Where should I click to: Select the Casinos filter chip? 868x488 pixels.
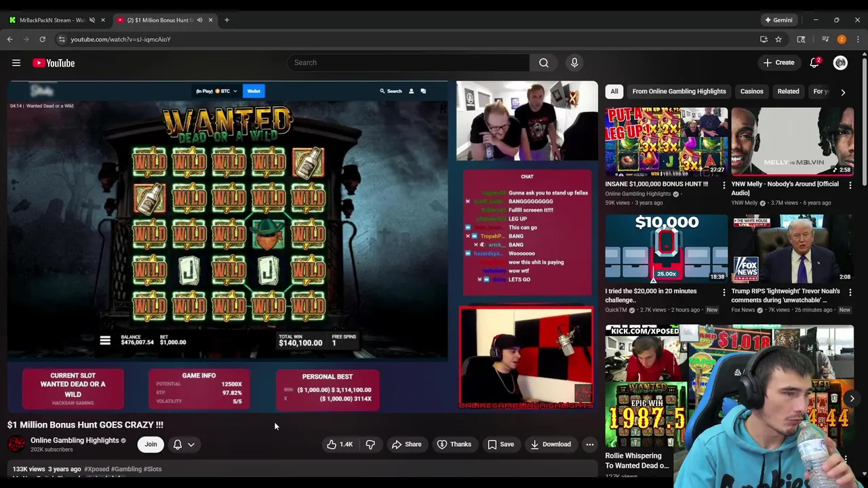pyautogui.click(x=751, y=91)
